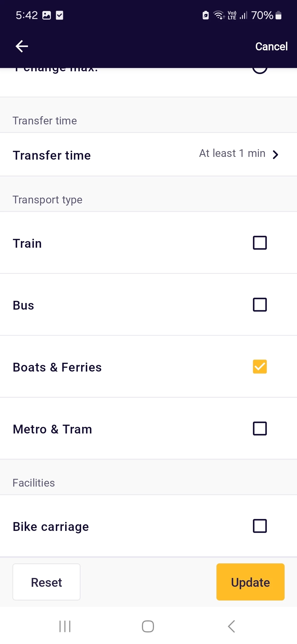Select the 1 change max radio button
Image resolution: width=297 pixels, height=644 pixels.
pos(260,70)
